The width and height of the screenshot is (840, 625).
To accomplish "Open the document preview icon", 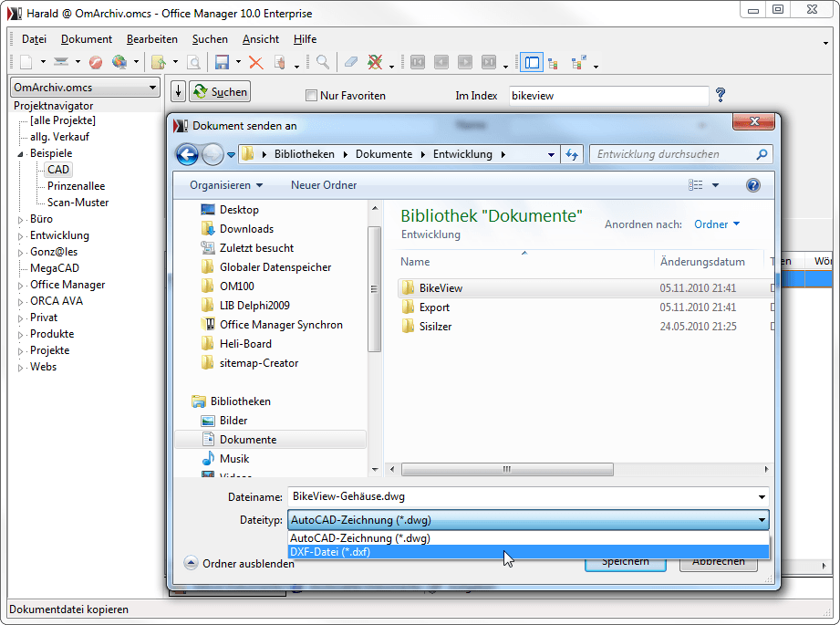I will tap(194, 63).
